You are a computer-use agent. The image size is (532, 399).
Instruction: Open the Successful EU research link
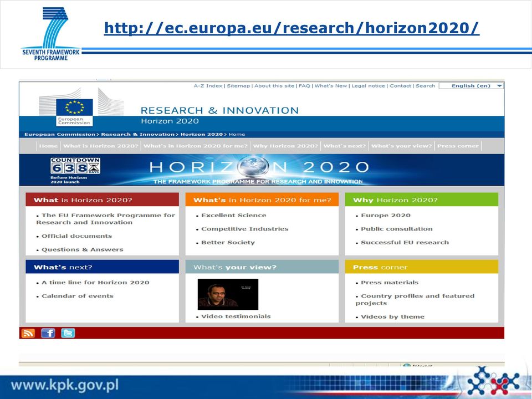click(405, 242)
